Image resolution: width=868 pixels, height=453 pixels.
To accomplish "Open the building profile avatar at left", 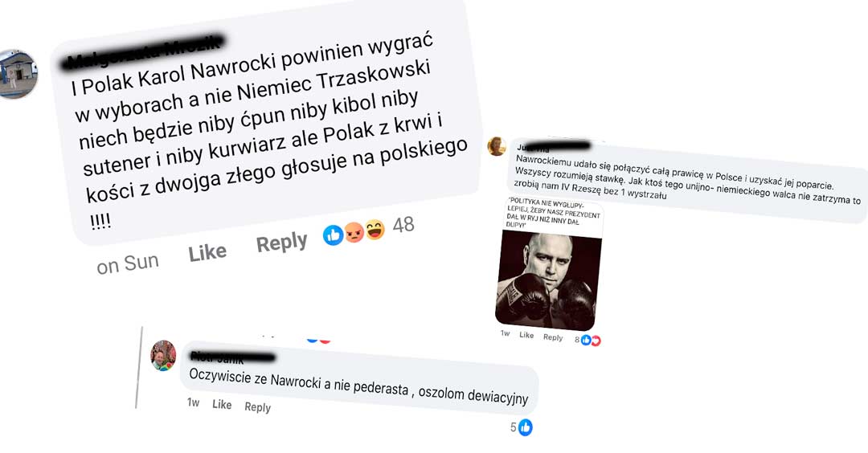I will tap(17, 74).
